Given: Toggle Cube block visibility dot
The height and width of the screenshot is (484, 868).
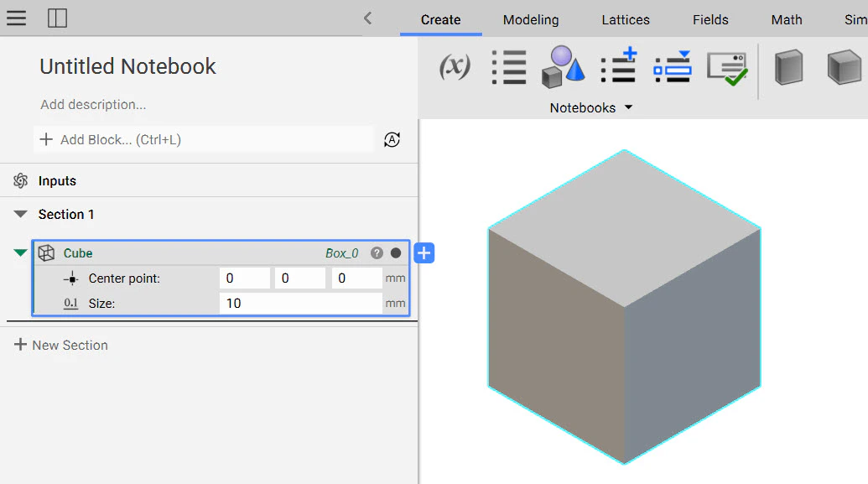Looking at the screenshot, I should [x=396, y=253].
